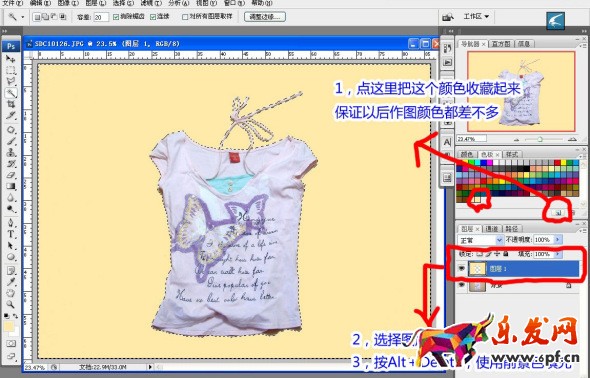The width and height of the screenshot is (590, 378).
Task: Select the Eraser tool
Action: pyautogui.click(x=11, y=175)
